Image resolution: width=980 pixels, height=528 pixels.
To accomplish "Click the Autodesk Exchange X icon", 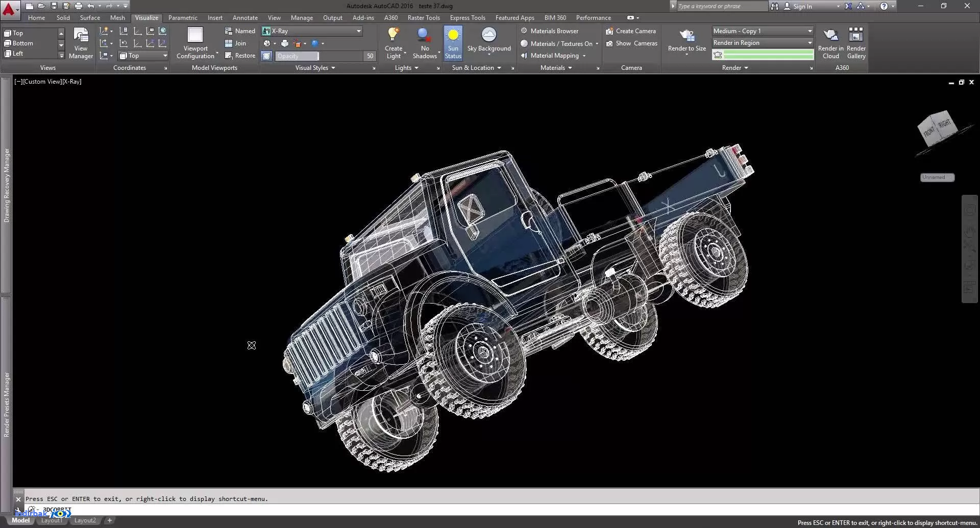I will 848,6.
